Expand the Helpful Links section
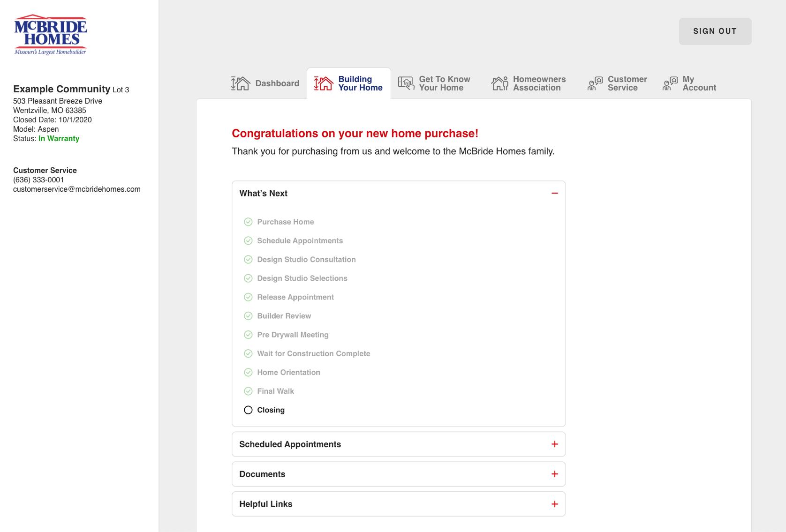Viewport: 786px width, 532px height. 555,504
